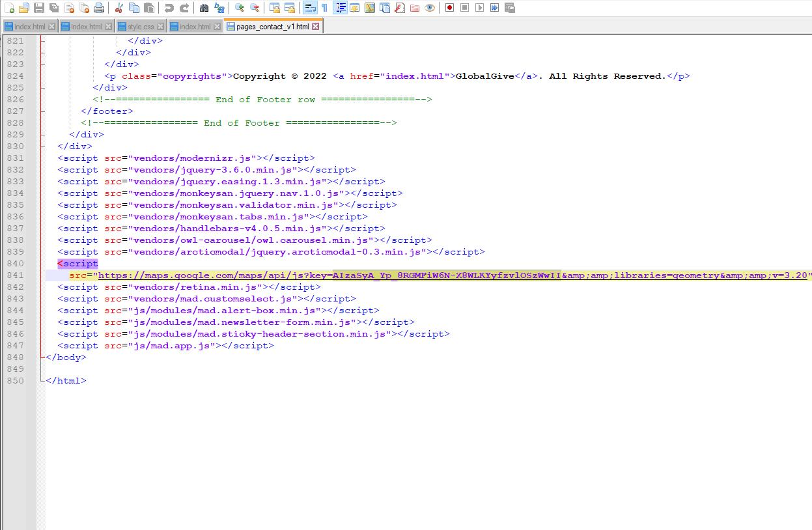Cut selection with the scissors icon
Image resolution: width=812 pixels, height=530 pixels.
point(119,8)
